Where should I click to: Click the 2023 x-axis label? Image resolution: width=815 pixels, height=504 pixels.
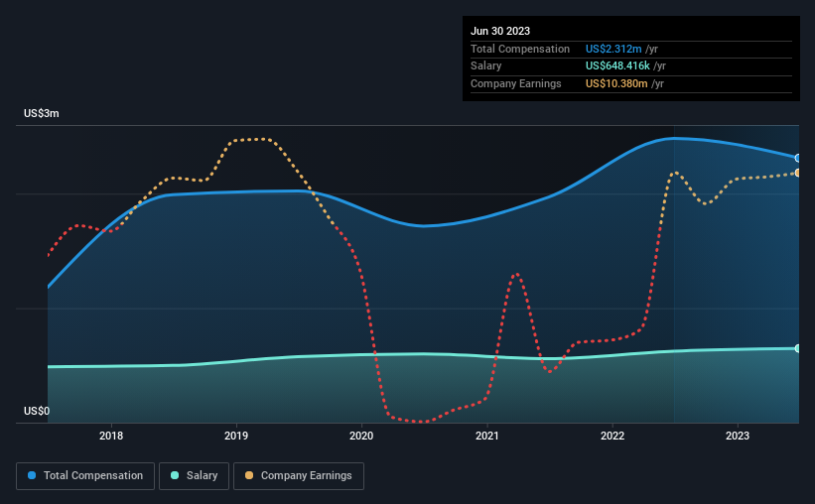[738, 436]
